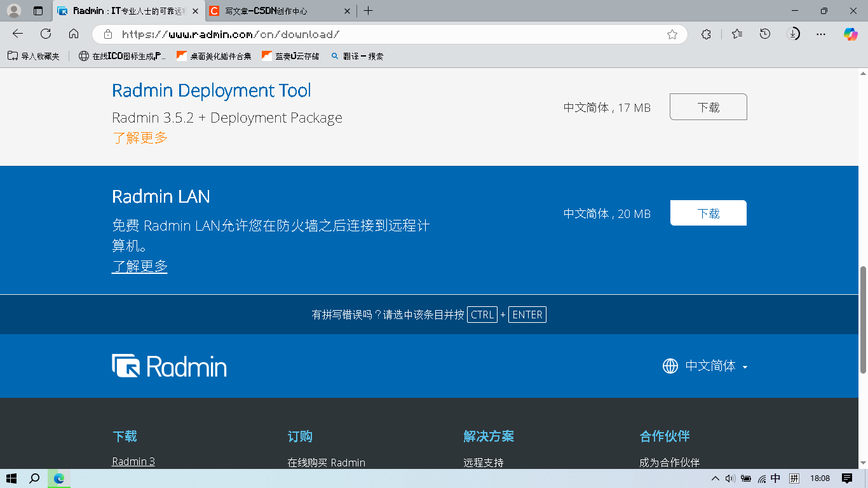
Task: Click the Radmin logo in footer
Action: click(170, 366)
